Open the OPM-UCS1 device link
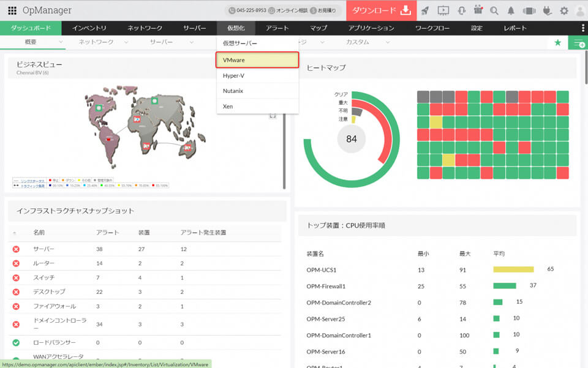This screenshot has height=368, width=588. tap(322, 269)
